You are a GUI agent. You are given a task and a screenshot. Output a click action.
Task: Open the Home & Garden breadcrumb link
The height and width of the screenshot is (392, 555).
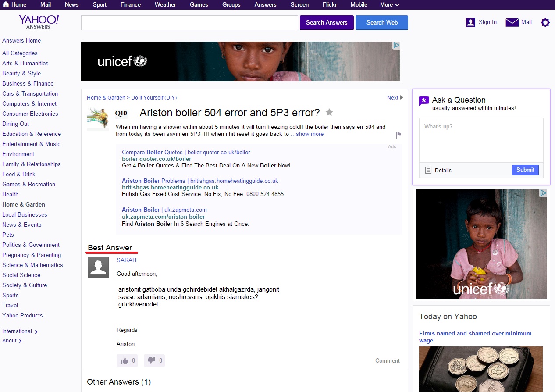coord(106,98)
